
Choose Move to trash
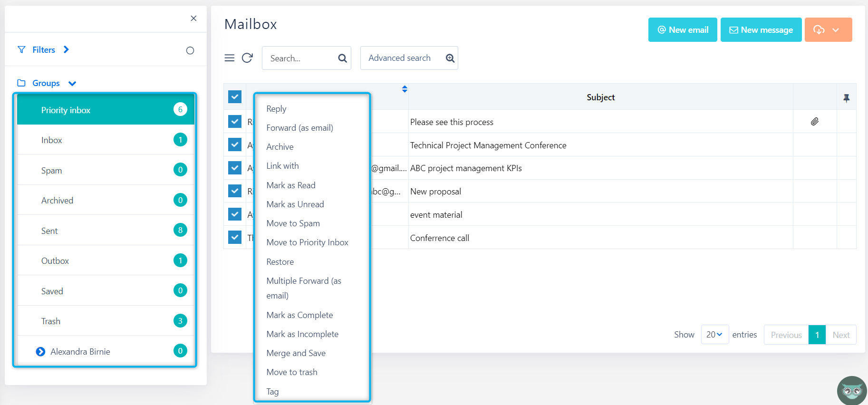click(292, 372)
